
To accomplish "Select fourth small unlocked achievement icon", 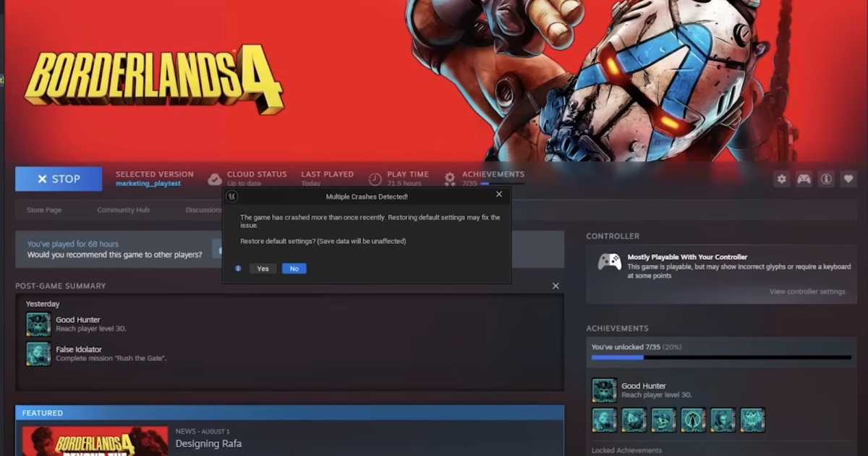I will (x=693, y=420).
